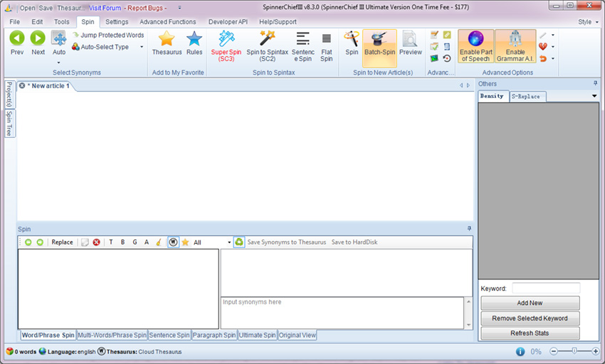Click the green Prev arrow icon
The width and height of the screenshot is (605, 364).
point(17,38)
